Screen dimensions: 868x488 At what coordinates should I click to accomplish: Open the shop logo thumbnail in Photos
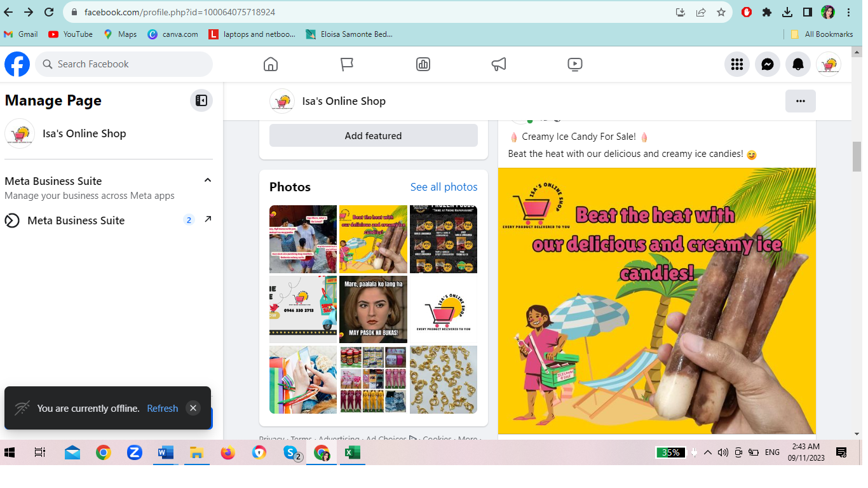444,309
